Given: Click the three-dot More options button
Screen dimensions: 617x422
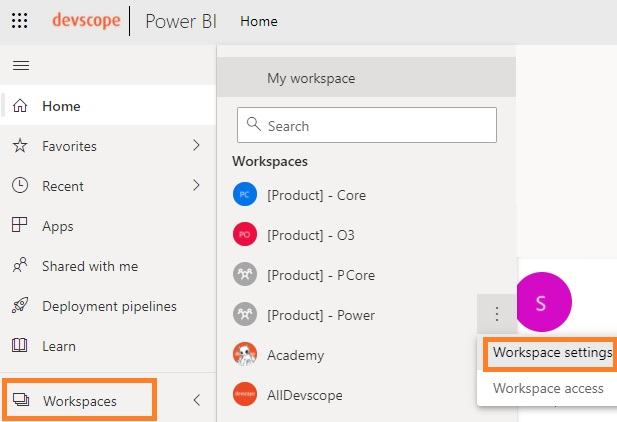Looking at the screenshot, I should click(x=497, y=315).
